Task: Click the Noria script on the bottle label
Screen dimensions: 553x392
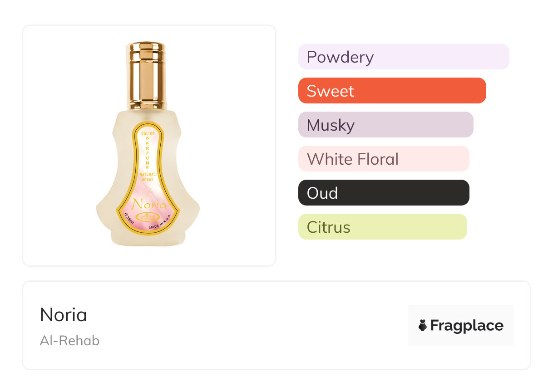Action: click(x=149, y=205)
